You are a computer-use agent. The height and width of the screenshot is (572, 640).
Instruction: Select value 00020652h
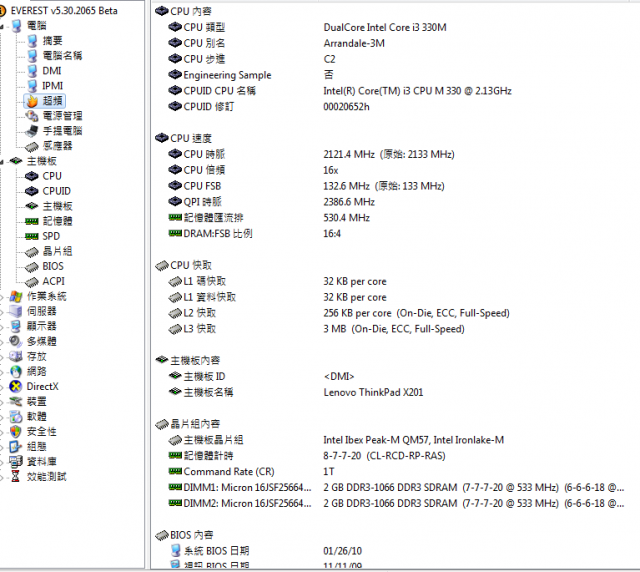pyautogui.click(x=346, y=107)
